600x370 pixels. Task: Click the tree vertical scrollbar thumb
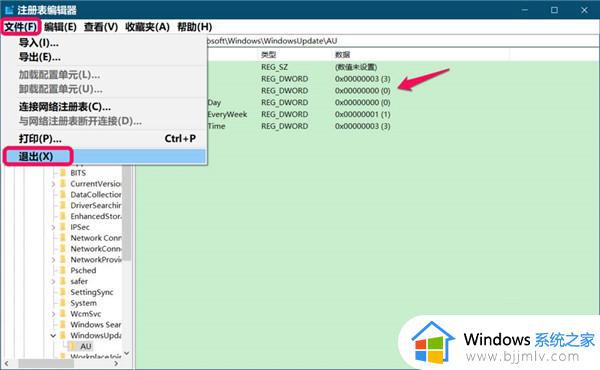127,213
